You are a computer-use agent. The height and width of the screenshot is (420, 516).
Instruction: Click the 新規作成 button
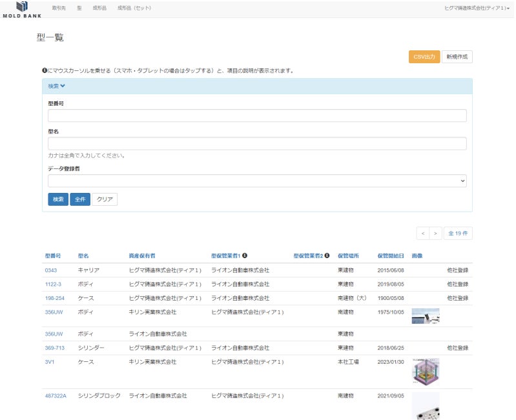tap(457, 57)
